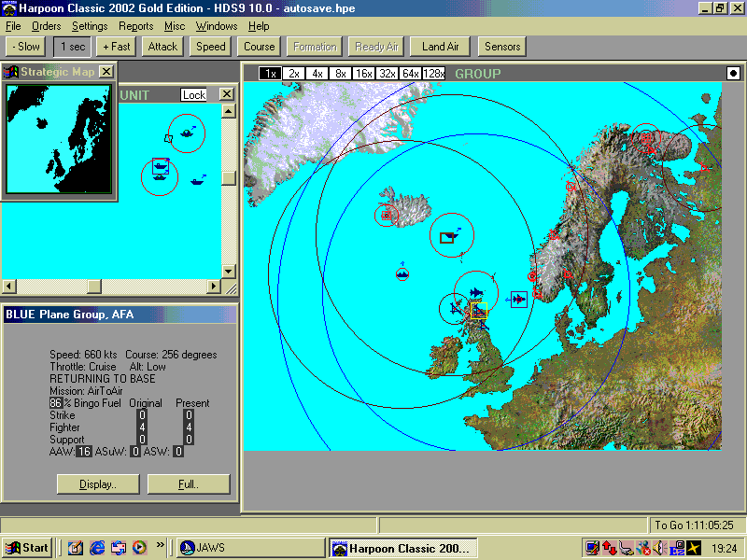Click the 1 sec time step button
This screenshot has height=560, width=747.
pos(73,47)
